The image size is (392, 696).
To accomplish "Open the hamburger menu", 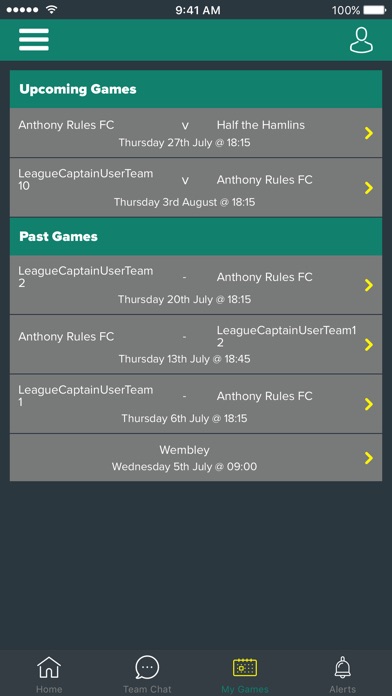I will pyautogui.click(x=34, y=40).
